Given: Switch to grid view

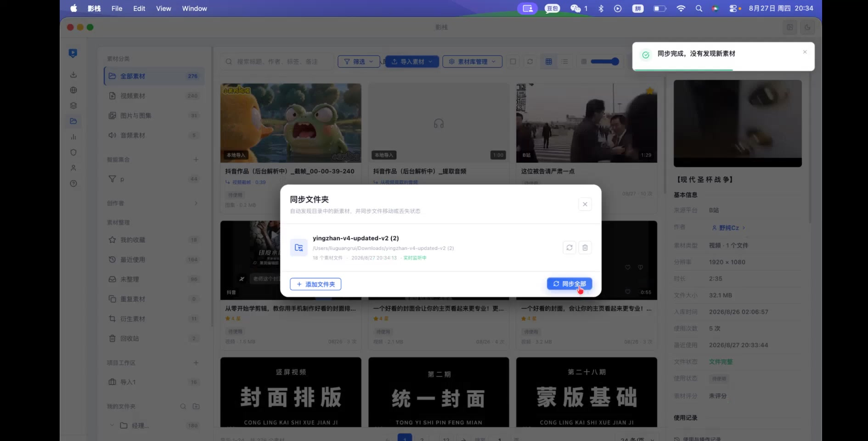Looking at the screenshot, I should pos(548,62).
